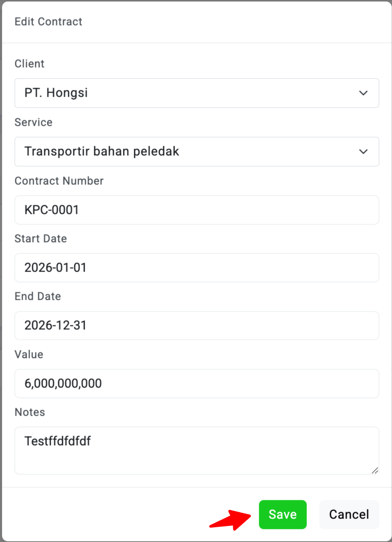The image size is (392, 542).
Task: Click the Start Date field showing 2026-01-01
Action: 197,268
